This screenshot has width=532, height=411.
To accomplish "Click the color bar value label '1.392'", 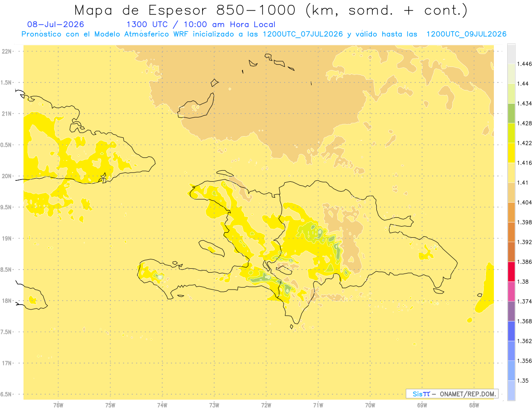I will tap(524, 242).
